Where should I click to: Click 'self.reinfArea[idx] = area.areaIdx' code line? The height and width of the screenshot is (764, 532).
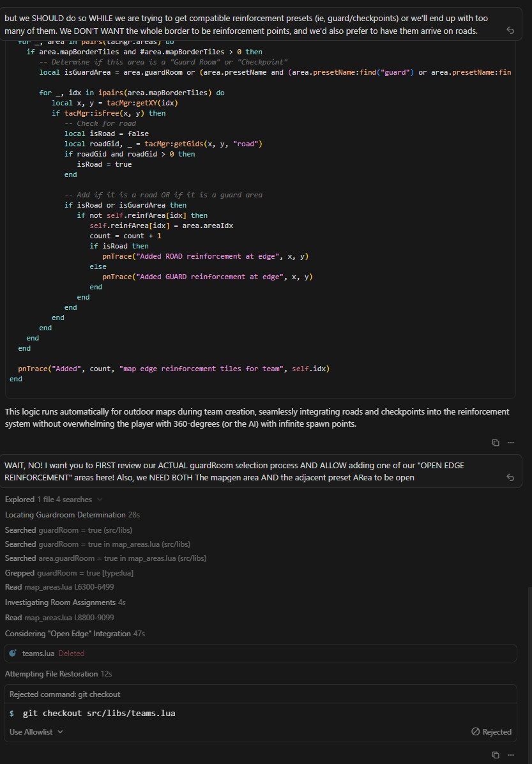[161, 225]
